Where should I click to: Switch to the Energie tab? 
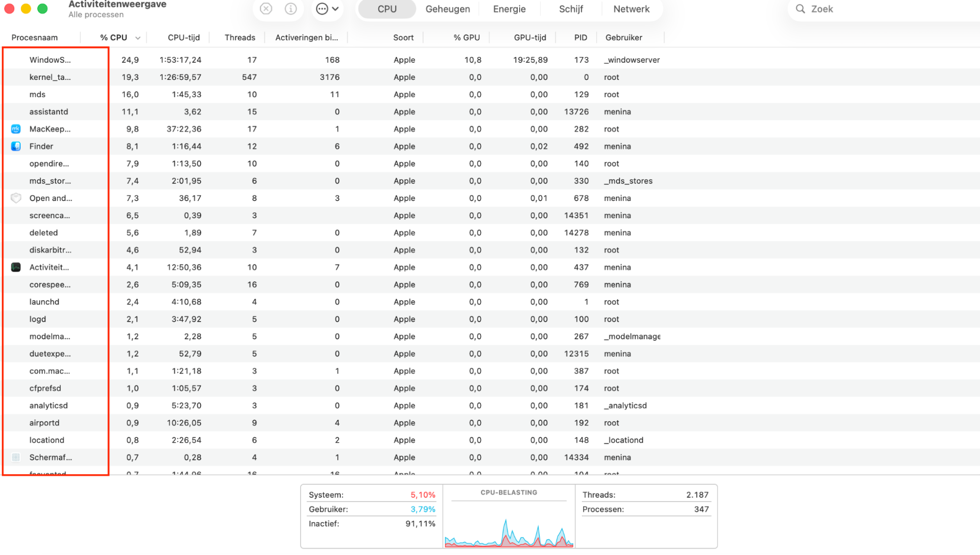(509, 9)
